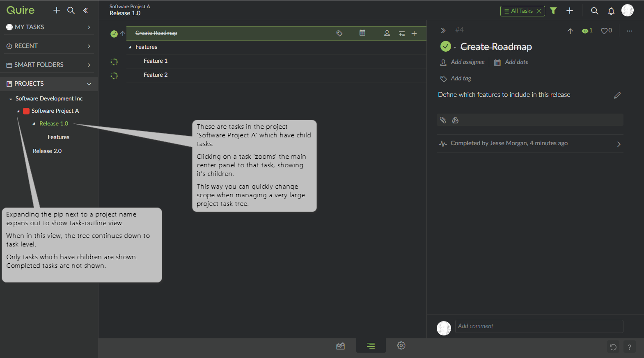644x358 pixels.
Task: Switch to the list tree view tab
Action: [371, 346]
